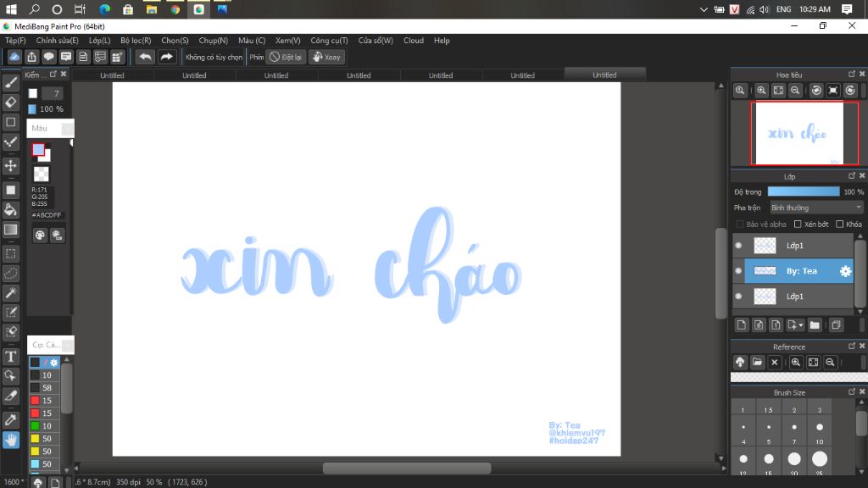
Task: Adjust the Độ trong opacity slider
Action: [804, 191]
